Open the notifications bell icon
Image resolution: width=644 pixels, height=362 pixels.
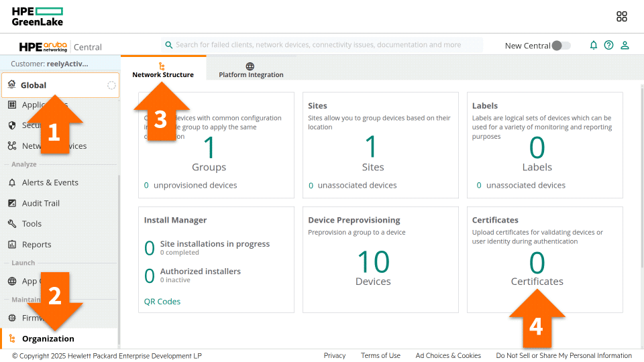coord(594,45)
